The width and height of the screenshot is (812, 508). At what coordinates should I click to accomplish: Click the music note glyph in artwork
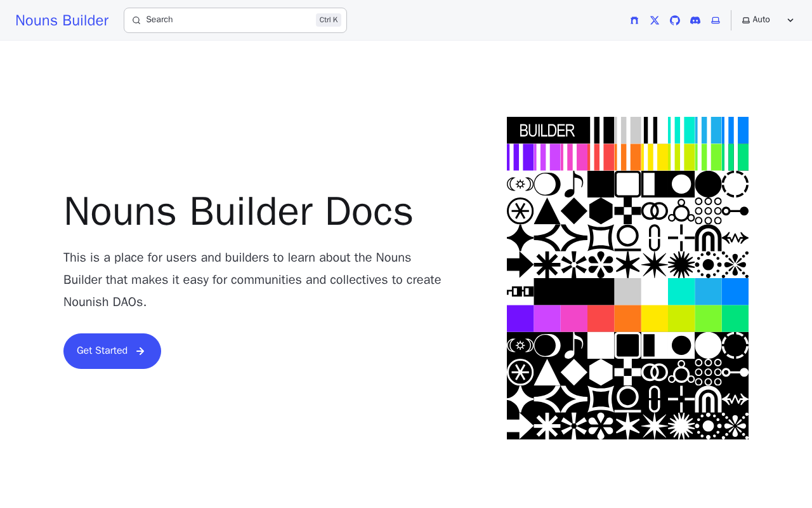(573, 184)
